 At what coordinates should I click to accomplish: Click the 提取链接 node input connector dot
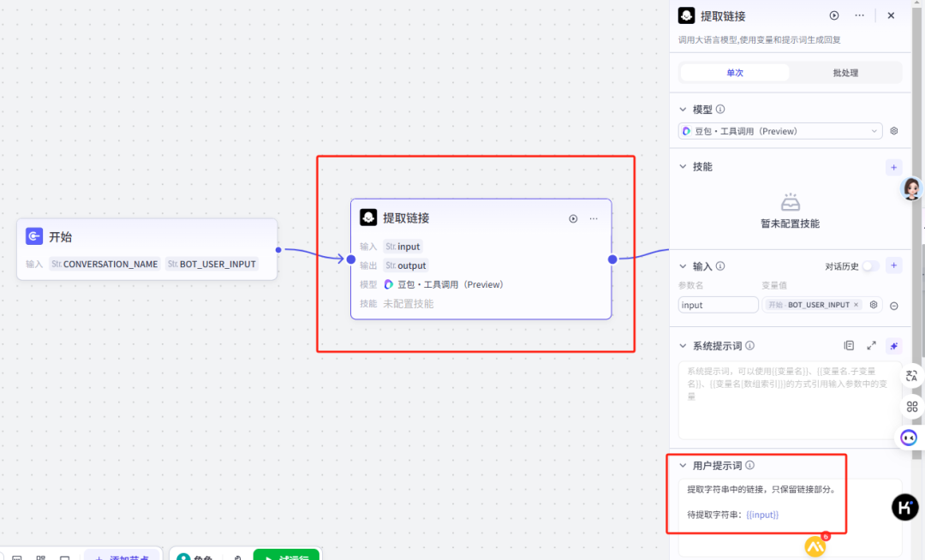pos(351,259)
